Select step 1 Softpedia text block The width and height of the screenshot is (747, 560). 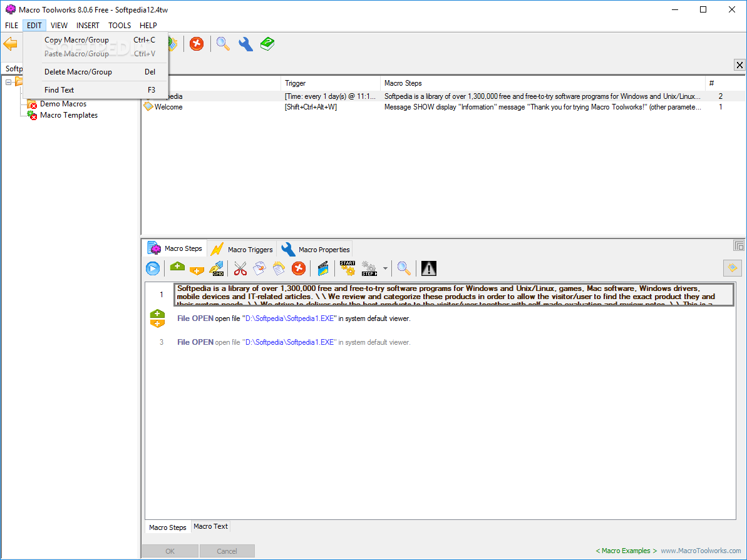point(454,295)
